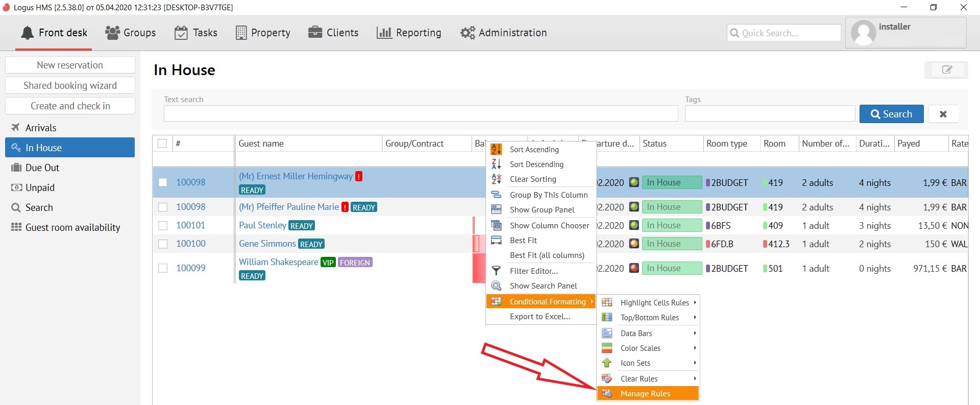The image size is (980, 405).
Task: Click the Sort Ascending icon in context menu
Action: pos(496,149)
